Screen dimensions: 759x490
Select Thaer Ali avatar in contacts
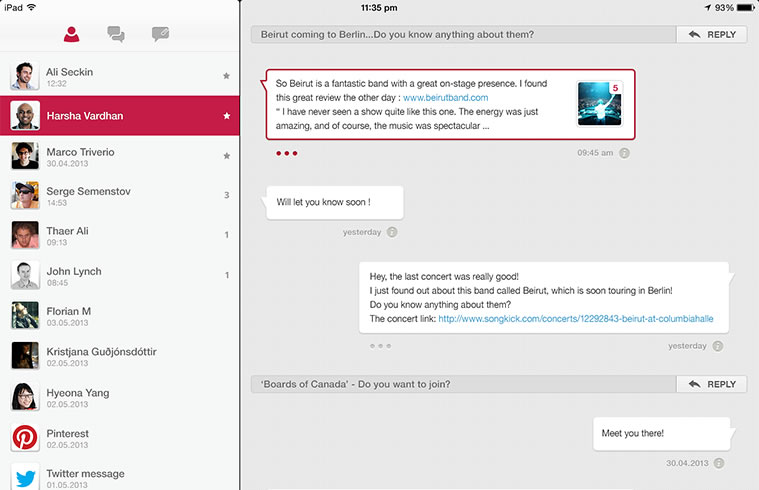click(25, 235)
